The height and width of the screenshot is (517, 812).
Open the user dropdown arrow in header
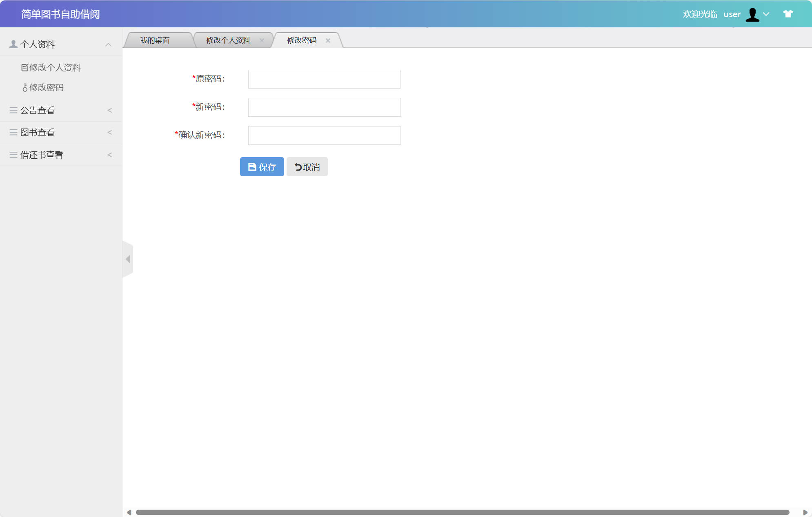pos(766,14)
